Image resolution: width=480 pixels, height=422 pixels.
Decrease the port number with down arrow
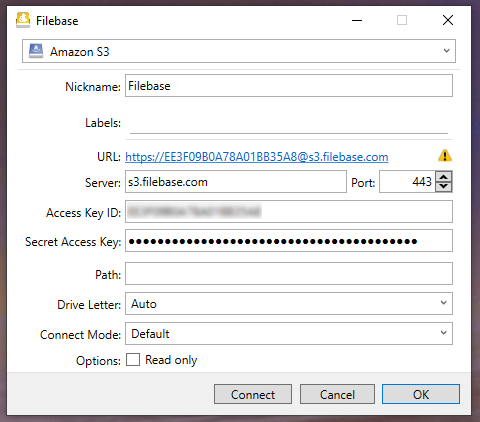pyautogui.click(x=444, y=186)
